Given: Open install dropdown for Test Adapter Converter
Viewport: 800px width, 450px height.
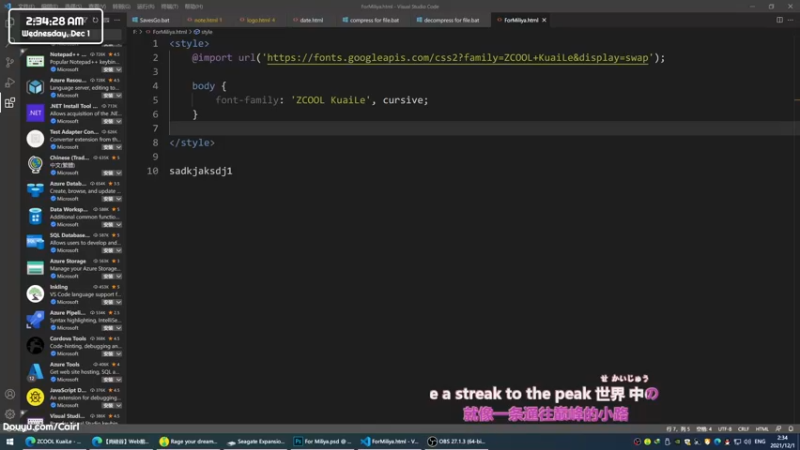Looking at the screenshot, I should click(118, 147).
